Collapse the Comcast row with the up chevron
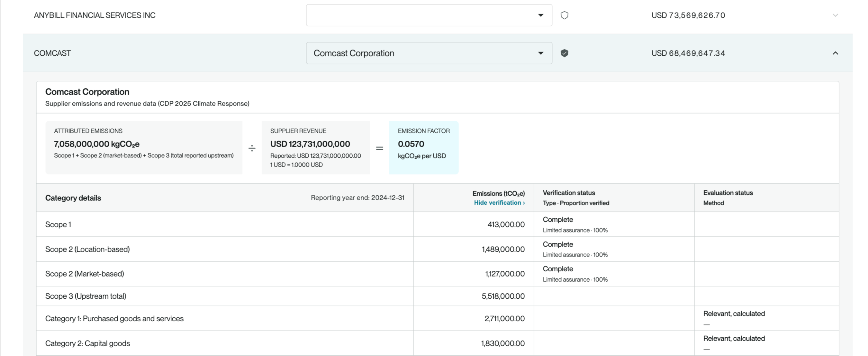This screenshot has width=868, height=356. 835,53
